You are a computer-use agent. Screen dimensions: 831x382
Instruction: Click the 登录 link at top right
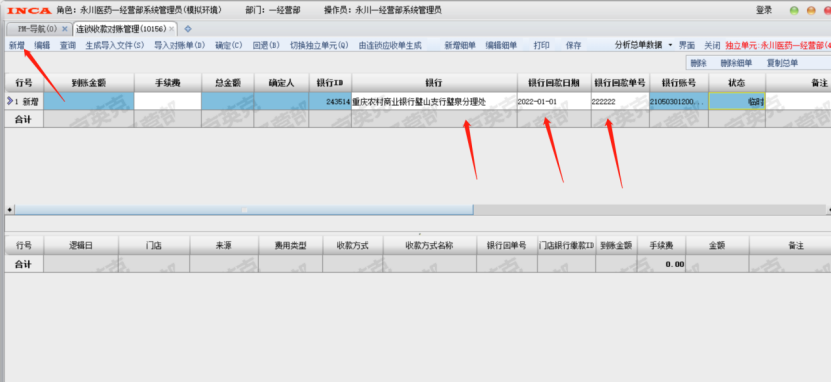coord(764,11)
